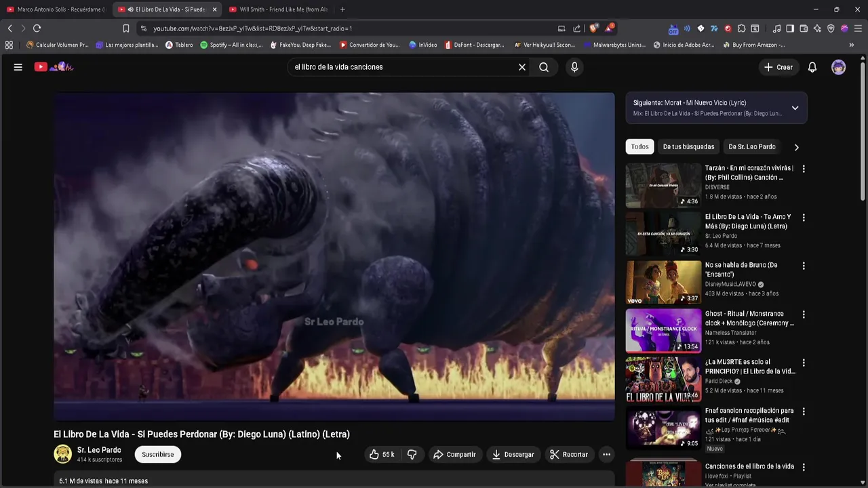Open options for Fnaf cancion recopilación
Image resolution: width=868 pixels, height=488 pixels.
point(804,411)
